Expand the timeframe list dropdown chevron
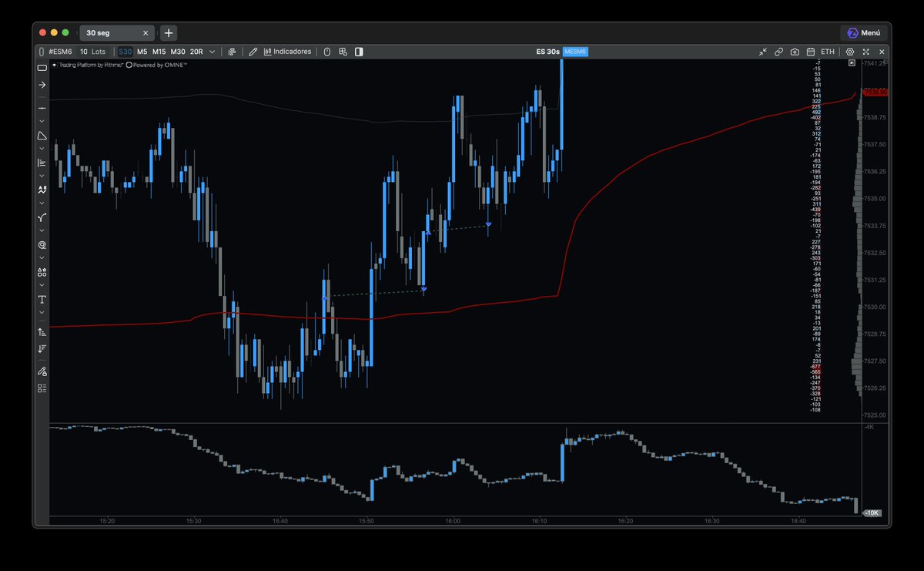The image size is (924, 571). click(212, 52)
